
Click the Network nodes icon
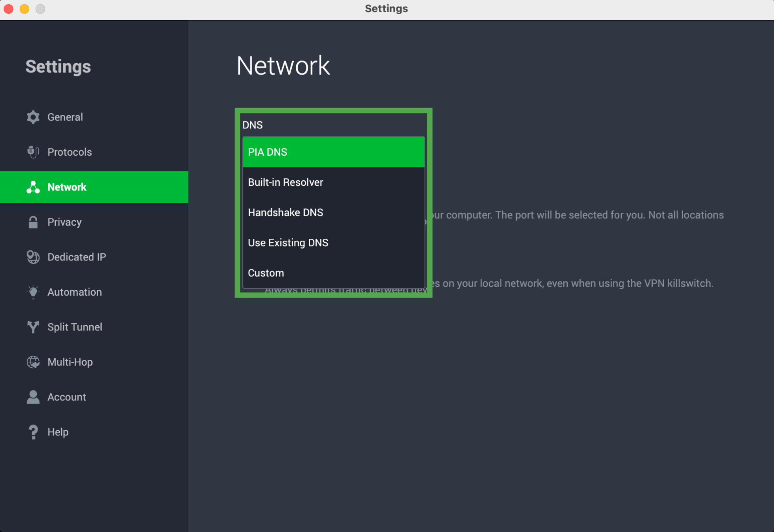[x=33, y=187]
